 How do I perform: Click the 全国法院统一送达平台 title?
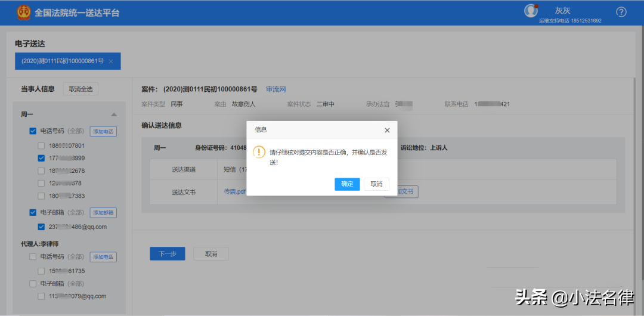pos(77,13)
